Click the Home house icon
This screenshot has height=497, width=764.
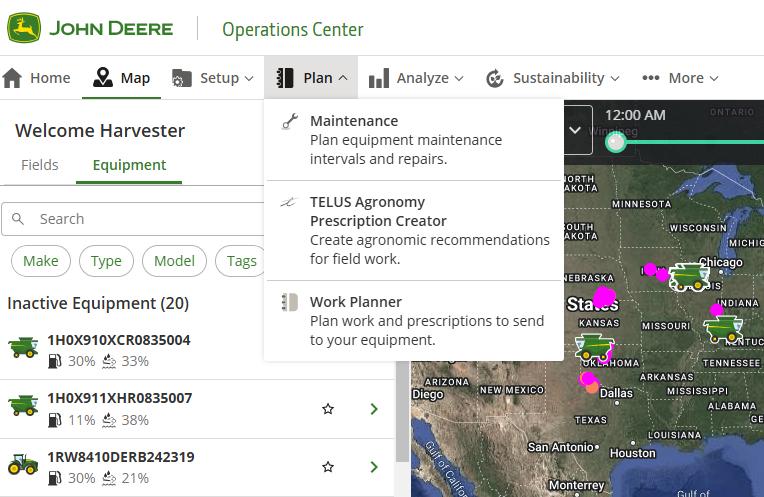pos(12,78)
